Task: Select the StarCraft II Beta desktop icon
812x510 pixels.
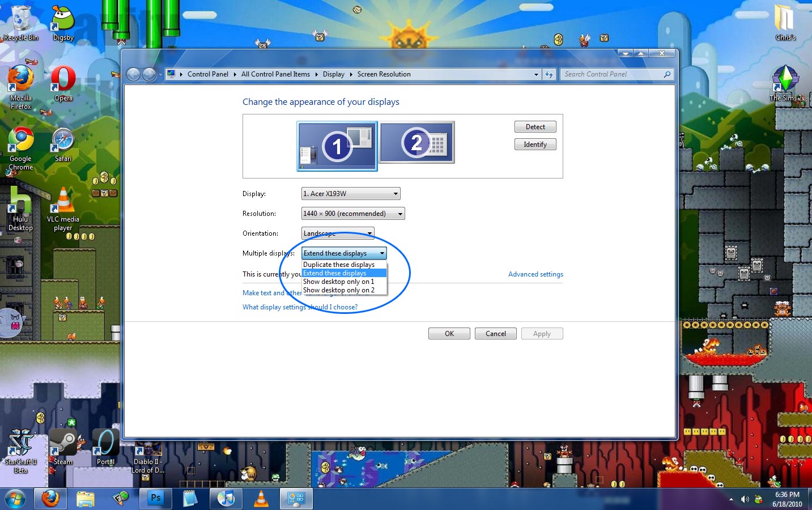Action: tap(21, 452)
